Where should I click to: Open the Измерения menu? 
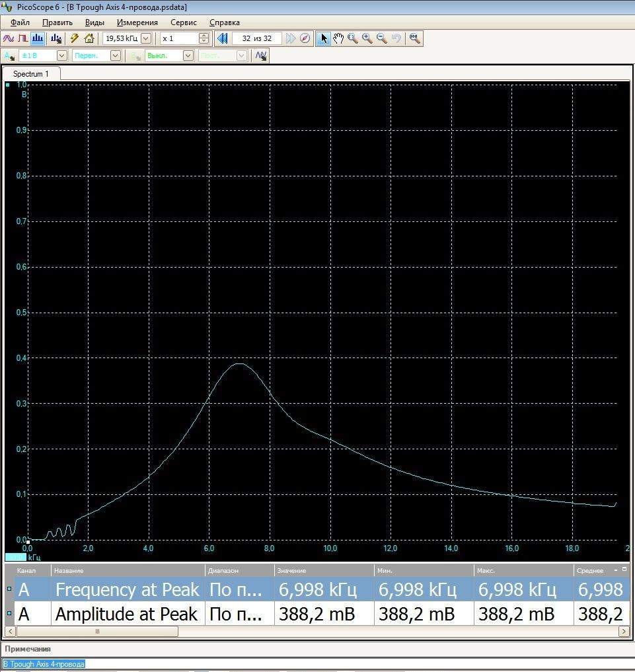click(137, 22)
